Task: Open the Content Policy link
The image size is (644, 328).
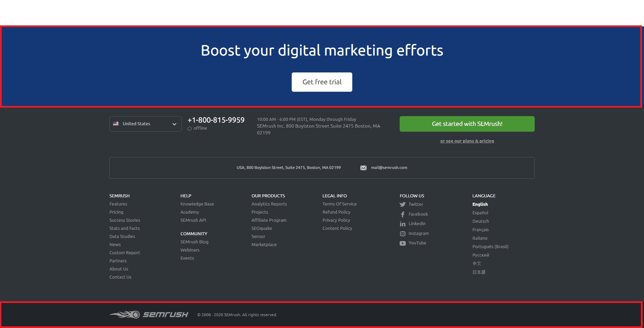Action: pos(337,228)
